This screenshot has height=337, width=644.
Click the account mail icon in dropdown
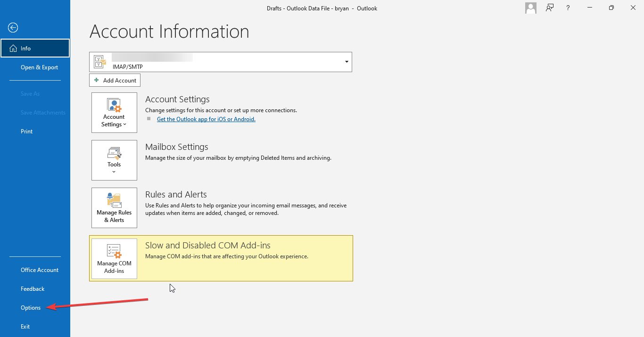click(x=100, y=62)
